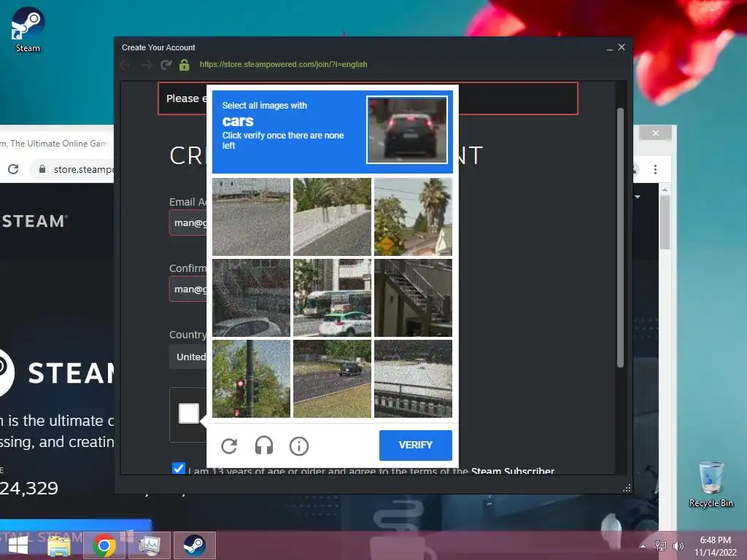Click the STEAM logo in the Chrome page header
The width and height of the screenshot is (747, 560).
pyautogui.click(x=34, y=222)
